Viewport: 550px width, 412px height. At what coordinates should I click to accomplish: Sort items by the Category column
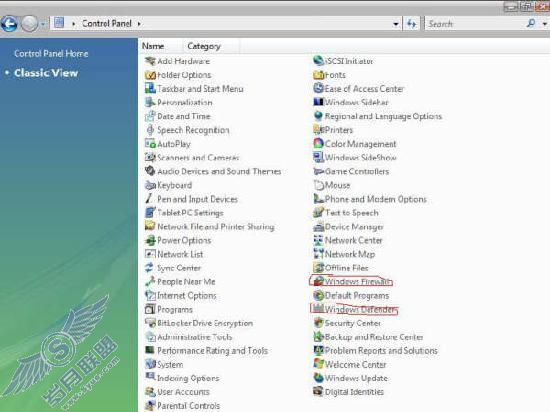pos(204,46)
